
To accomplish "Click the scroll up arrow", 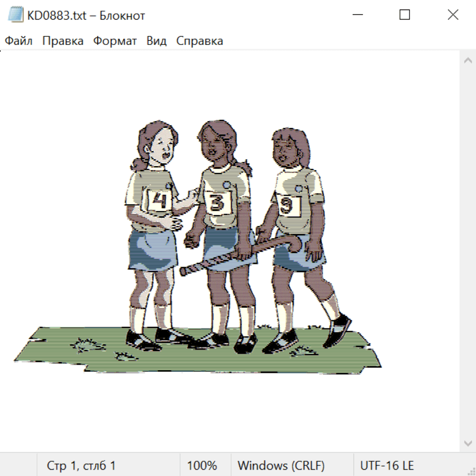I will click(468, 60).
